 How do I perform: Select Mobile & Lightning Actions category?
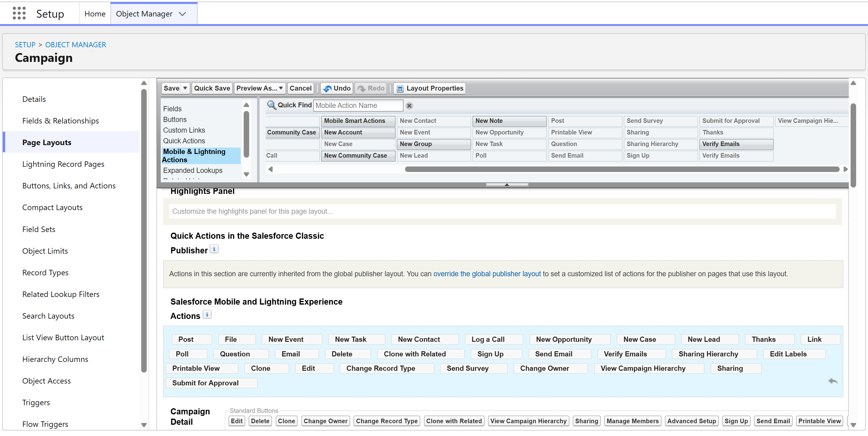pos(201,156)
